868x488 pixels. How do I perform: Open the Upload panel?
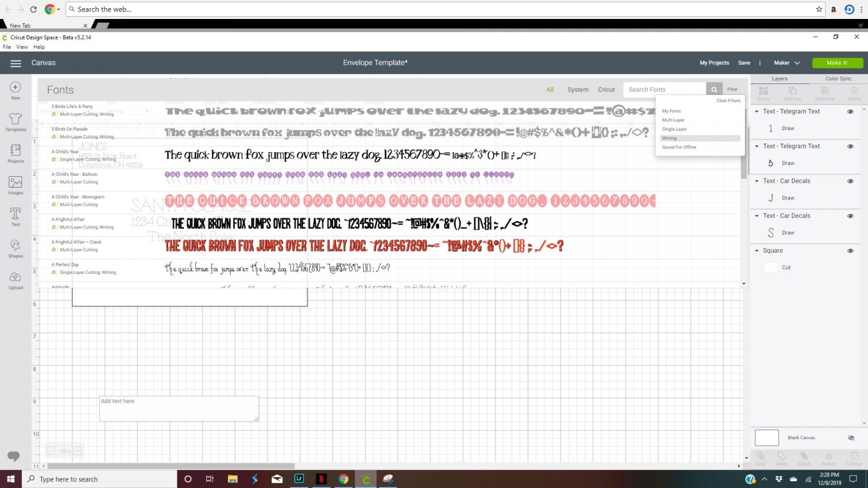click(x=15, y=280)
